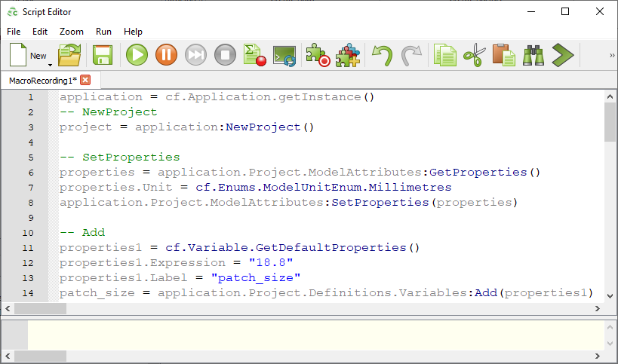The width and height of the screenshot is (618, 364).
Task: Click Variables:Add(properties1) on line 14
Action: coord(496,292)
